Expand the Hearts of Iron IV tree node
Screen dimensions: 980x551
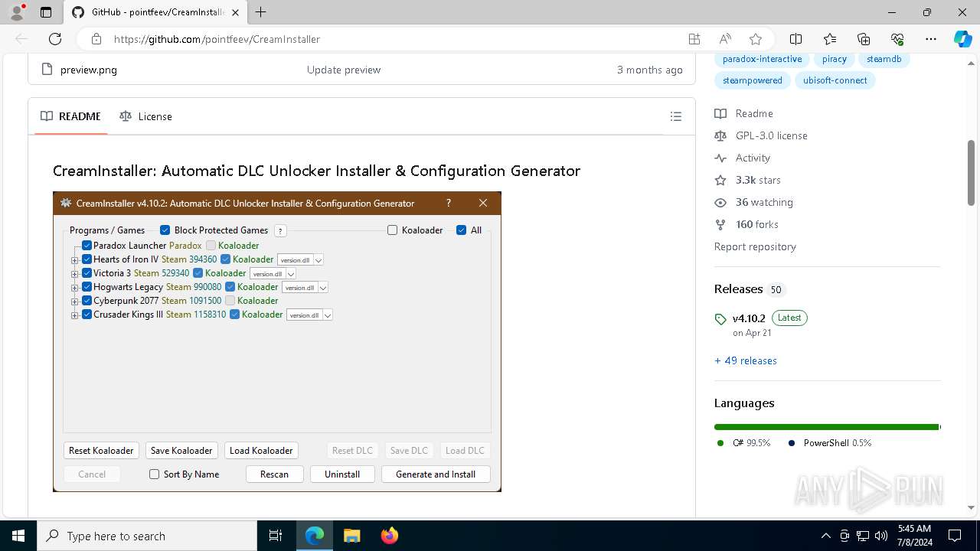coord(74,260)
